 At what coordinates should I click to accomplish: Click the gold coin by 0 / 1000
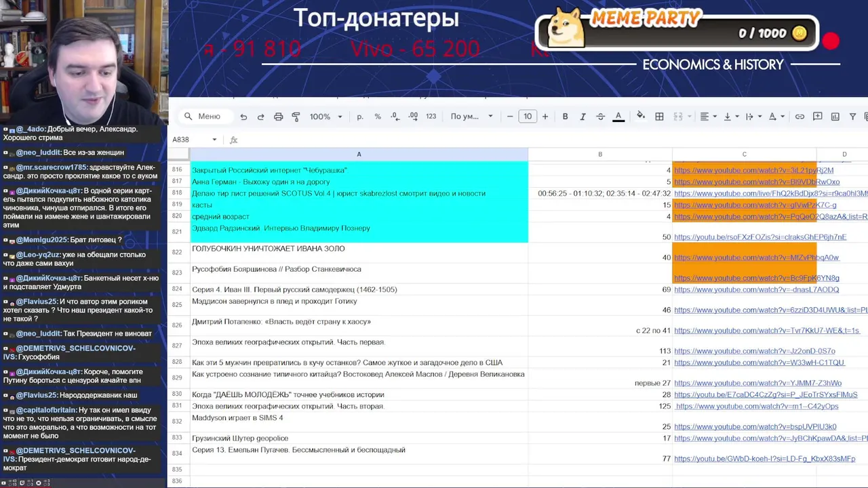800,33
